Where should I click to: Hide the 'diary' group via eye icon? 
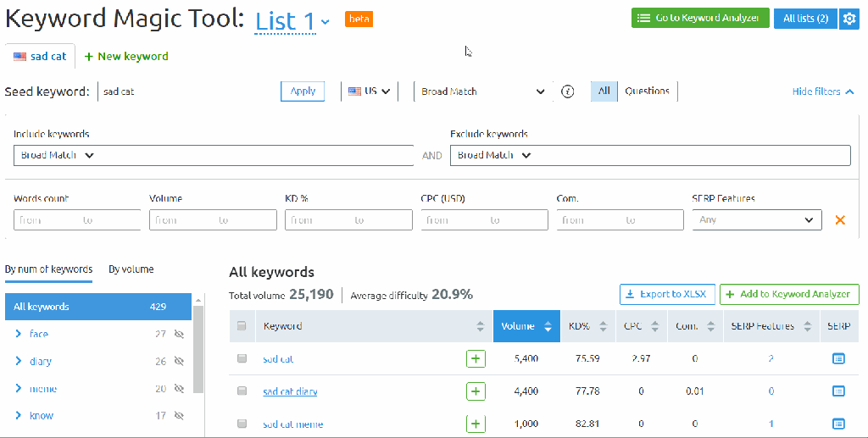click(x=179, y=361)
